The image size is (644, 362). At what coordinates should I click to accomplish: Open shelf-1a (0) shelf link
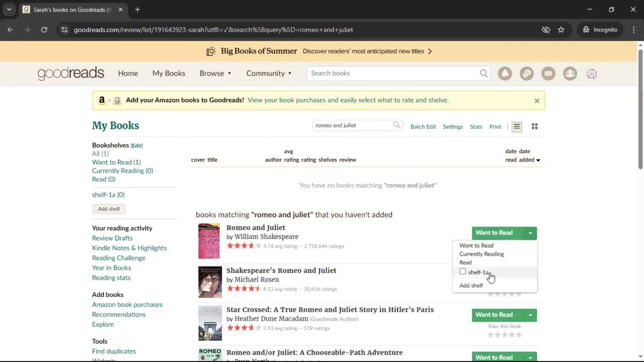108,195
